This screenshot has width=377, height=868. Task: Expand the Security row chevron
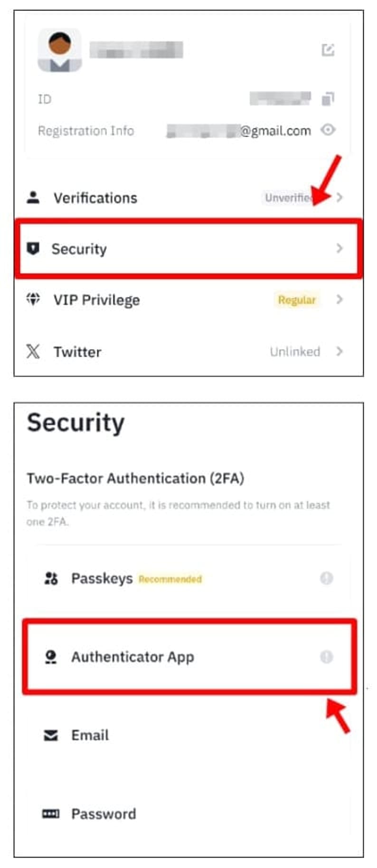pos(339,248)
